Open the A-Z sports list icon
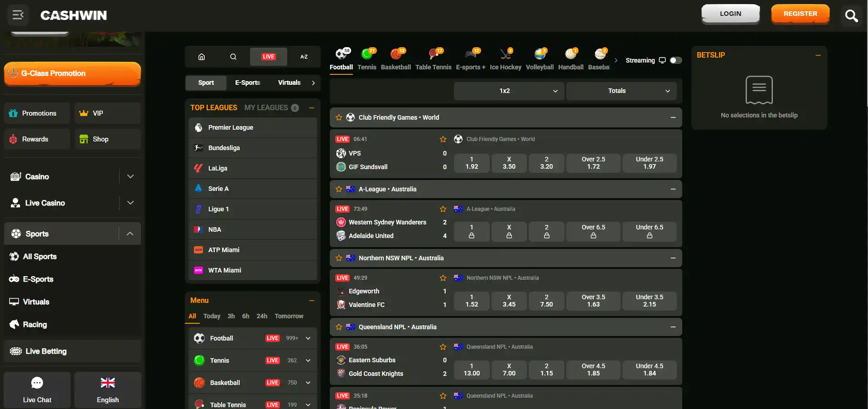This screenshot has height=409, width=868. tap(304, 57)
